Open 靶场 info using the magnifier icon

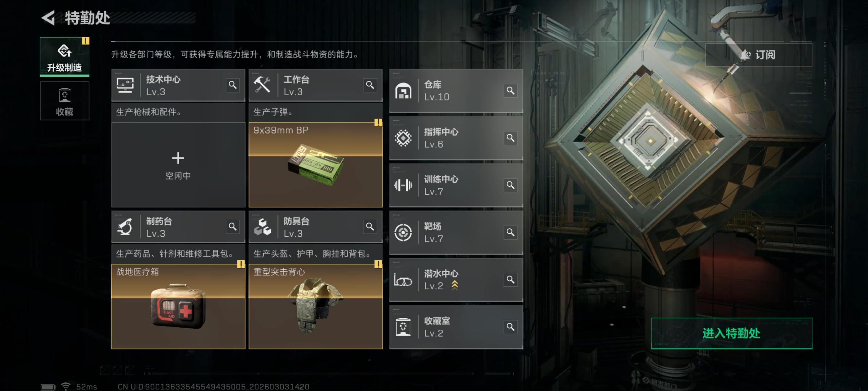tap(511, 232)
